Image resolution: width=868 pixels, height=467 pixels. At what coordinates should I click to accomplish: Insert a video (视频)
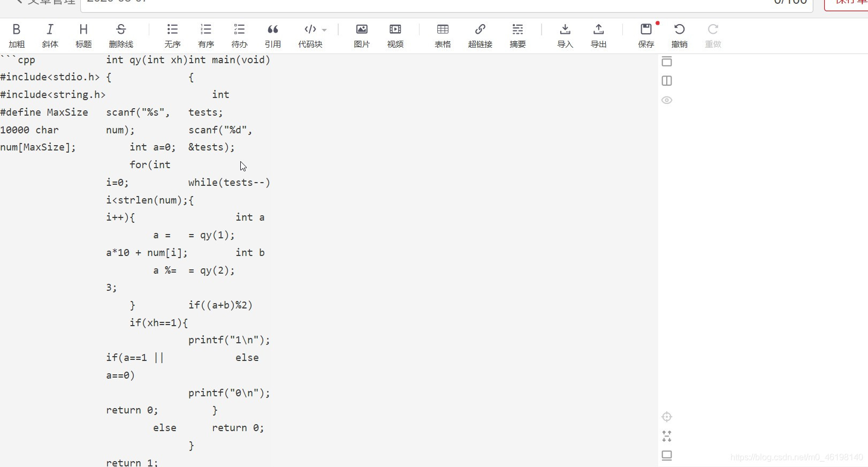click(395, 35)
